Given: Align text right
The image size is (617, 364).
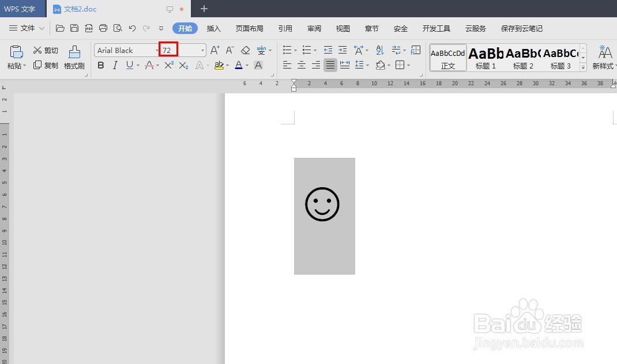Looking at the screenshot, I should (316, 65).
